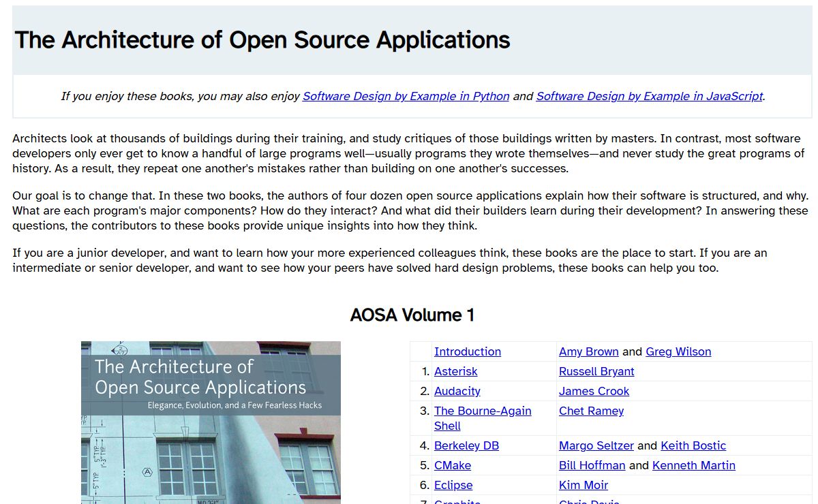The width and height of the screenshot is (818, 504).
Task: Open the Introduction chapter link
Action: [468, 351]
